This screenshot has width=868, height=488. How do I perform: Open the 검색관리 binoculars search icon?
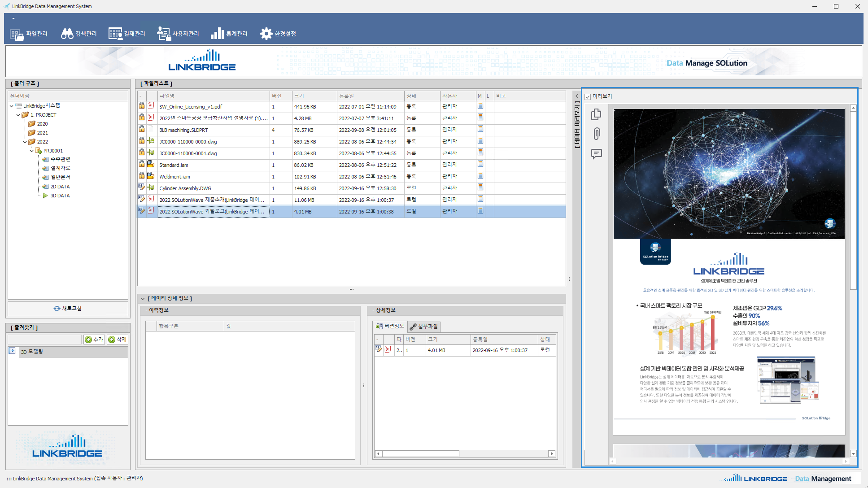pyautogui.click(x=67, y=34)
